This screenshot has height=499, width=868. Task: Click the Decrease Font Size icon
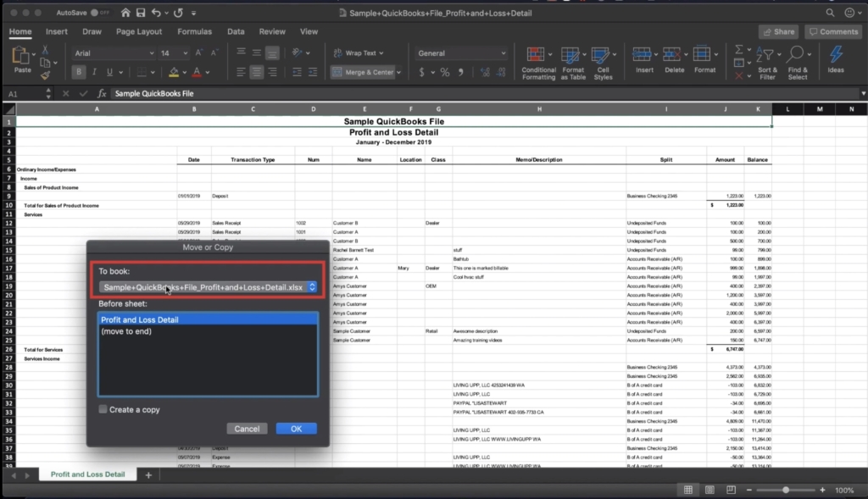(214, 53)
